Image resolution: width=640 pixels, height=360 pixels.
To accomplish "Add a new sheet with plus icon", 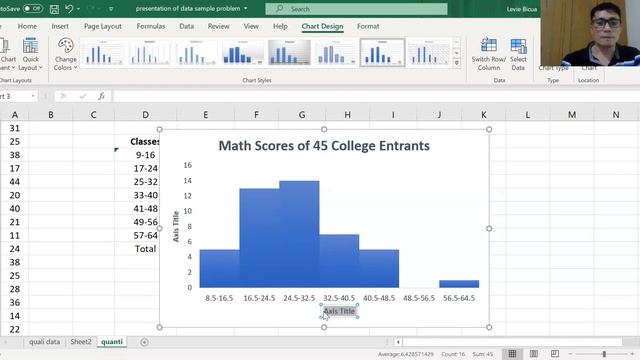I will pos(144,342).
